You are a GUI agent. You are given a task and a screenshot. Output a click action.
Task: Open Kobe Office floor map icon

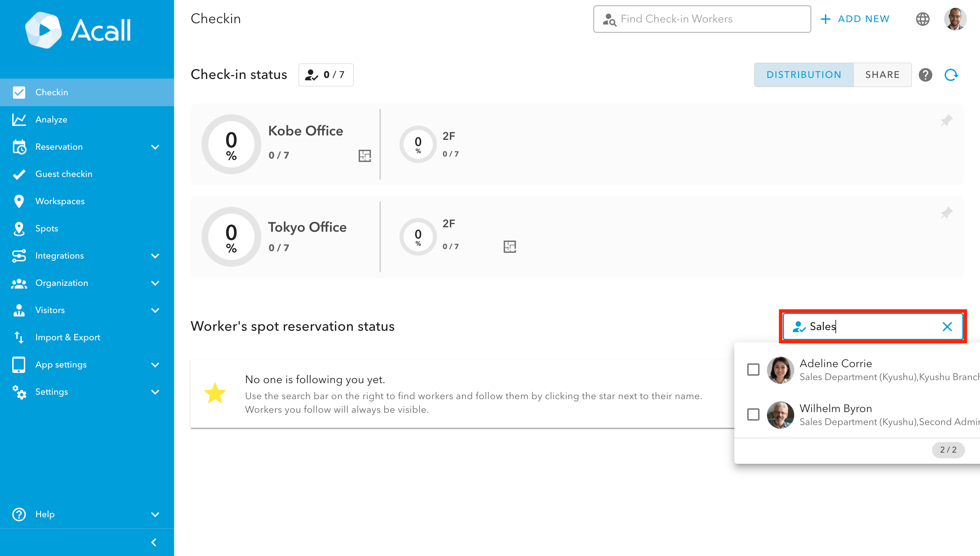pyautogui.click(x=364, y=156)
